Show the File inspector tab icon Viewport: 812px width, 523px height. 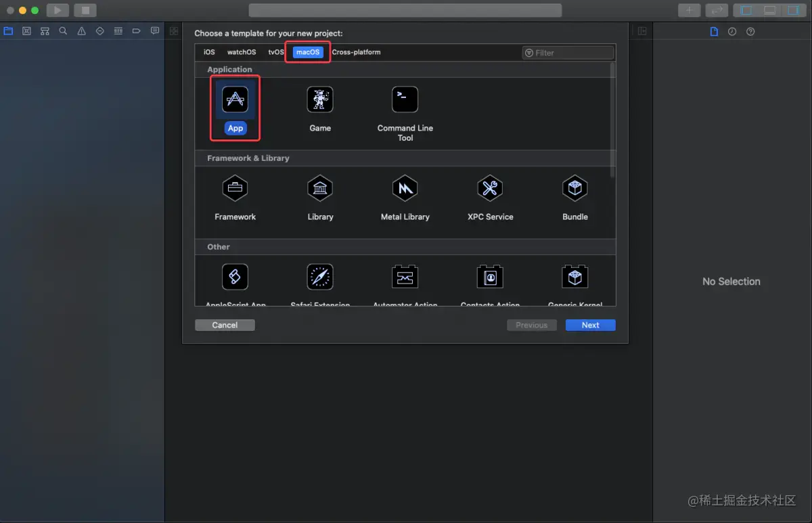(714, 32)
